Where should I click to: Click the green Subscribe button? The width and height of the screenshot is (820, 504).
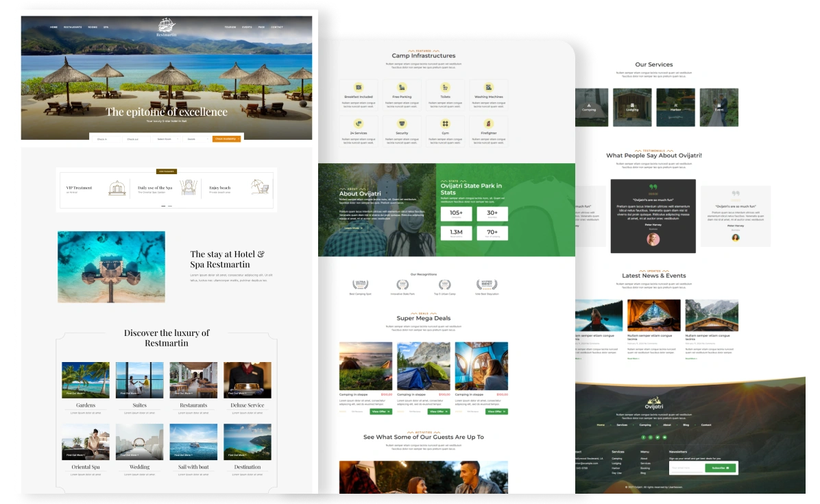(720, 468)
